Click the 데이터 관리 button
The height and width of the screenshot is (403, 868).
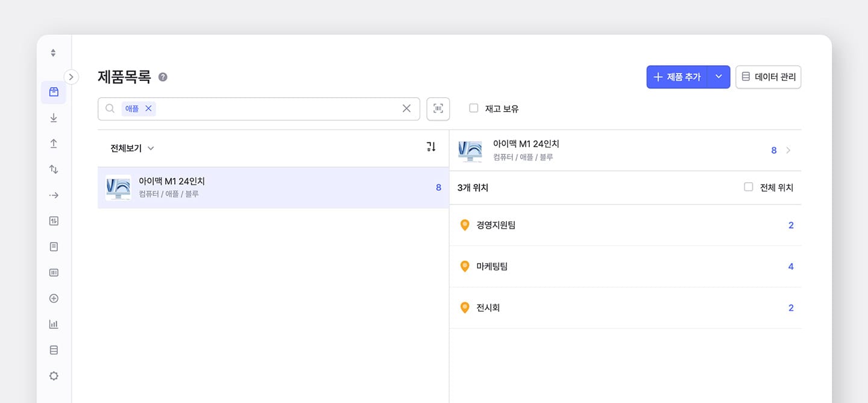click(x=769, y=77)
